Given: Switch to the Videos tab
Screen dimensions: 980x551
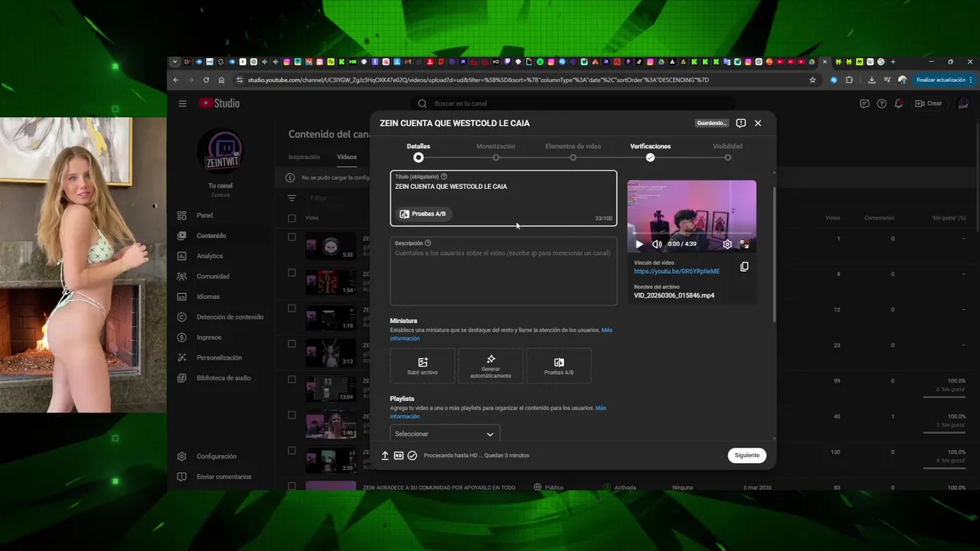Looking at the screenshot, I should pos(347,157).
